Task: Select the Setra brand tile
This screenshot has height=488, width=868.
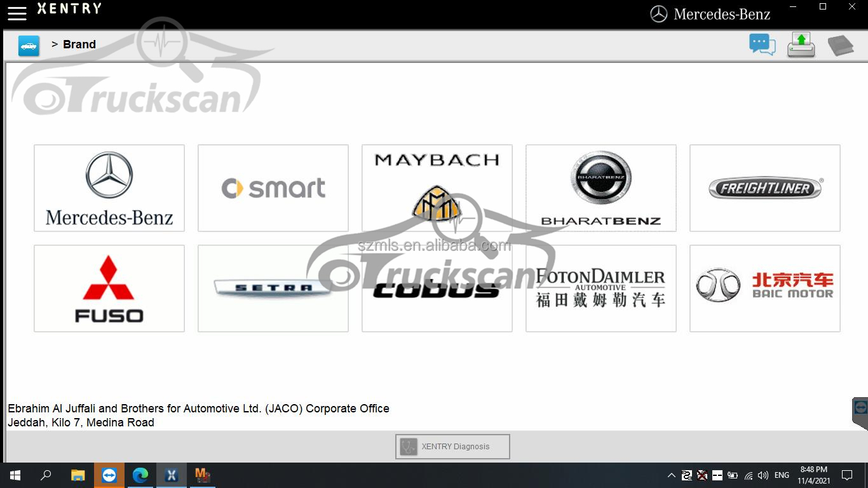Action: 273,288
